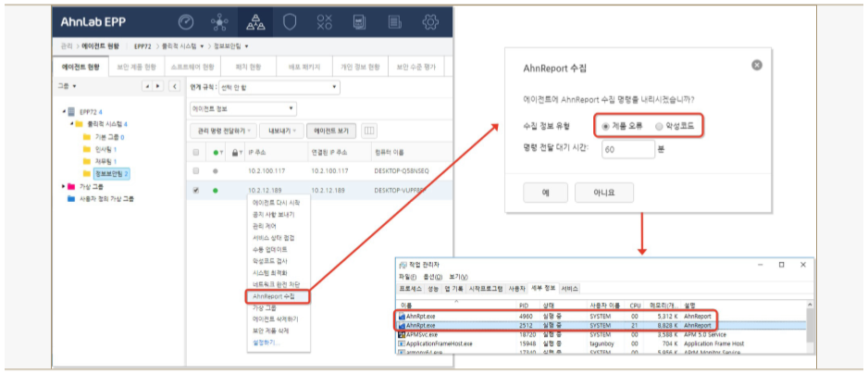Choose 네트워크 완전 차단 from context menu
Viewport: 868px width, 374px height.
[276, 284]
